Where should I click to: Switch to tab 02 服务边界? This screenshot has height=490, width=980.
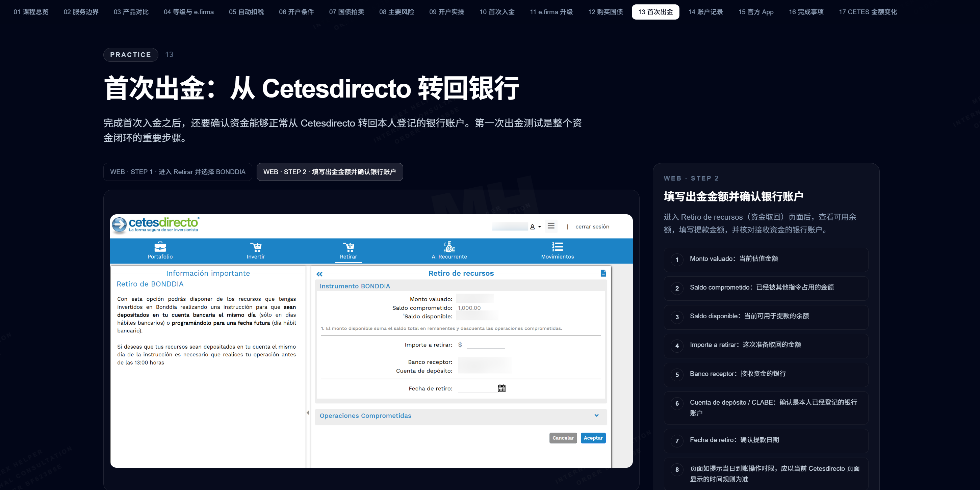[81, 12]
